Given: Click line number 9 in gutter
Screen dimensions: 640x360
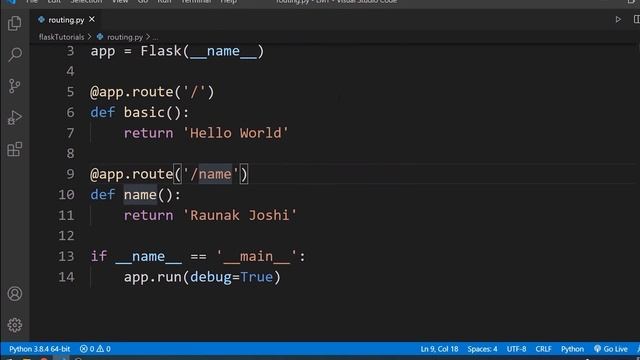Looking at the screenshot, I should pos(70,174).
